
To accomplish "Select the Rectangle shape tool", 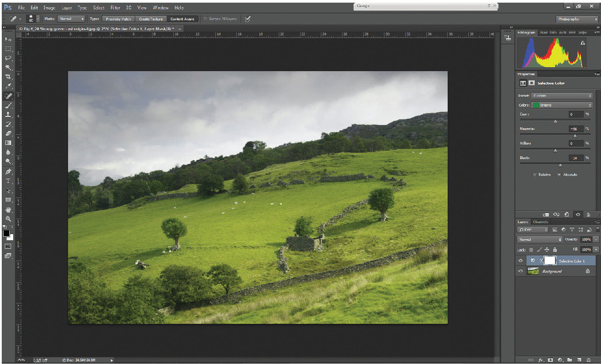I will (8, 200).
